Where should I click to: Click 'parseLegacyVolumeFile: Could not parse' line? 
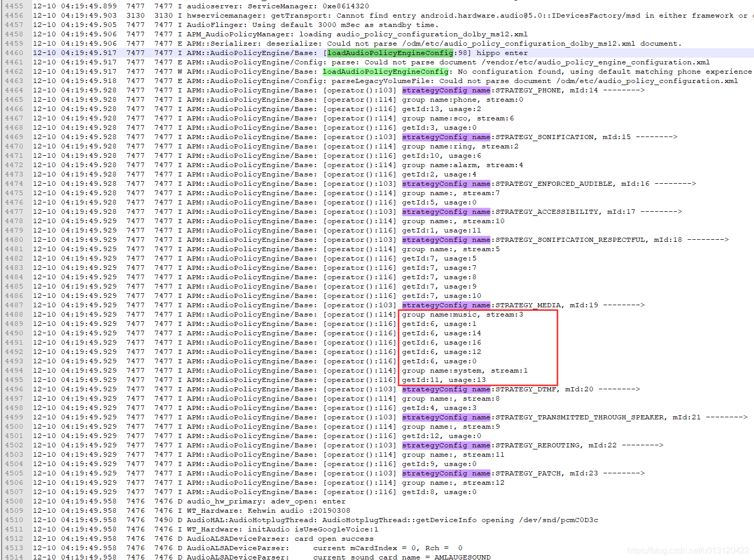[462, 81]
